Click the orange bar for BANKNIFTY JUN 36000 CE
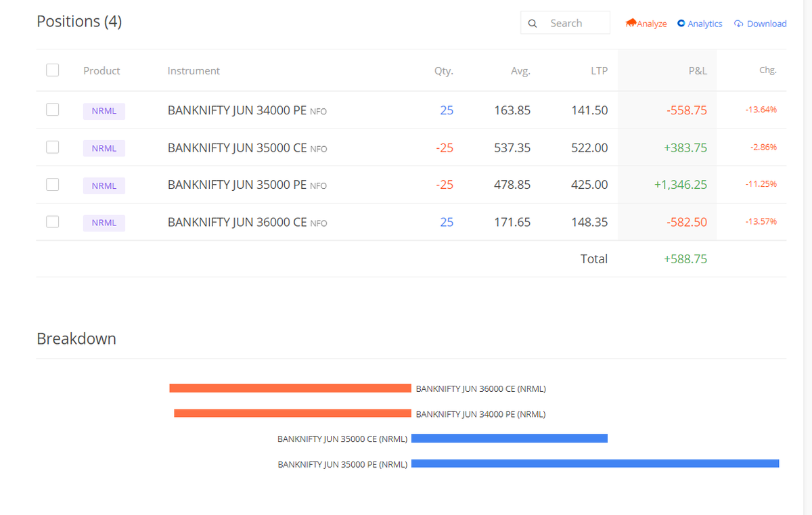Screen dimensions: 812x515 291,388
